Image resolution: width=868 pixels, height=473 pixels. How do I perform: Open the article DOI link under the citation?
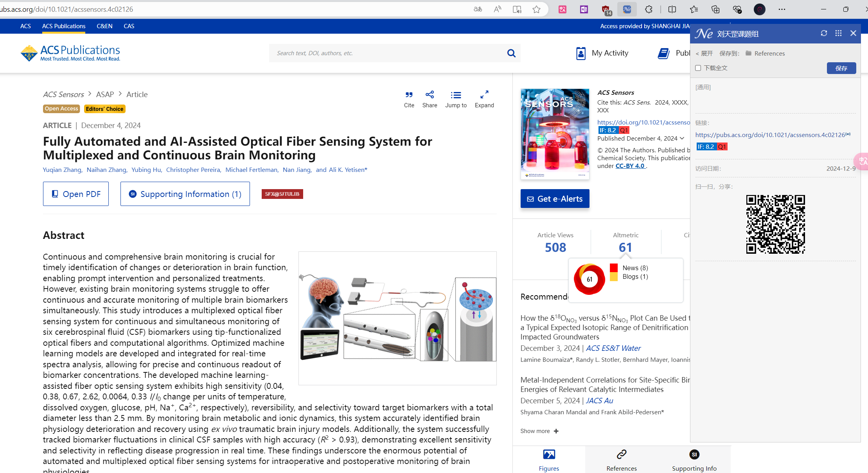pyautogui.click(x=643, y=122)
